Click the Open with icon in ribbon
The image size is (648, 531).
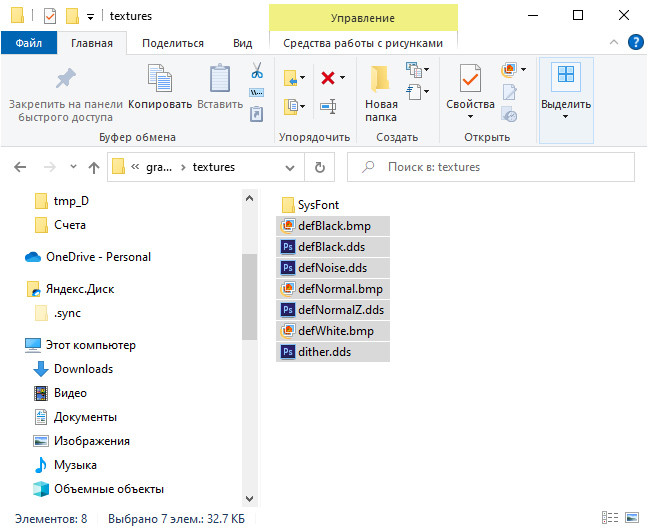coord(509,69)
